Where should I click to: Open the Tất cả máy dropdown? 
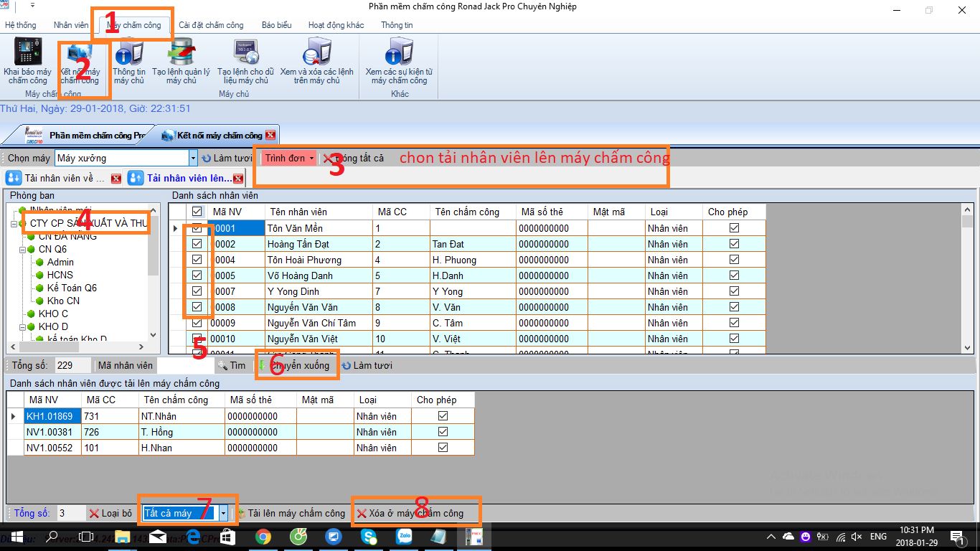(224, 514)
